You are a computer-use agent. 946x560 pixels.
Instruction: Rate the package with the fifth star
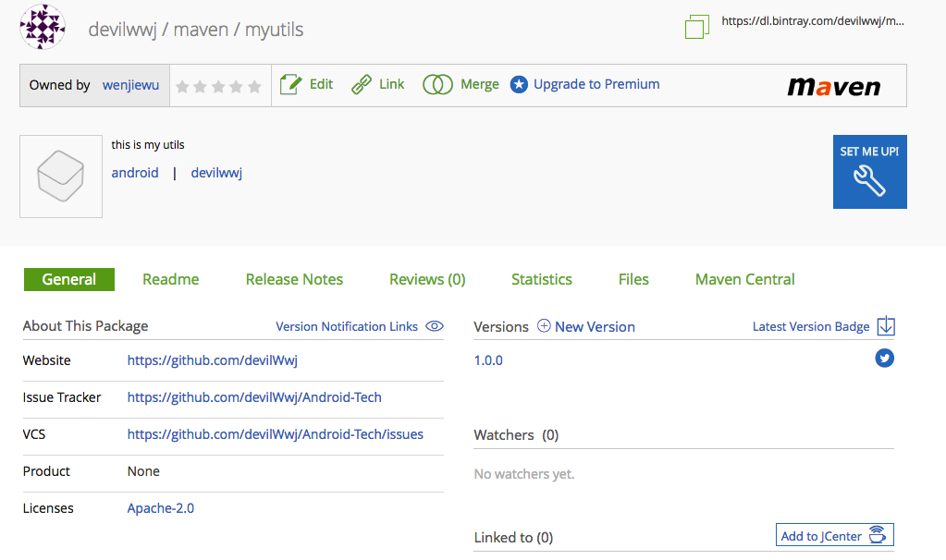pyautogui.click(x=254, y=87)
